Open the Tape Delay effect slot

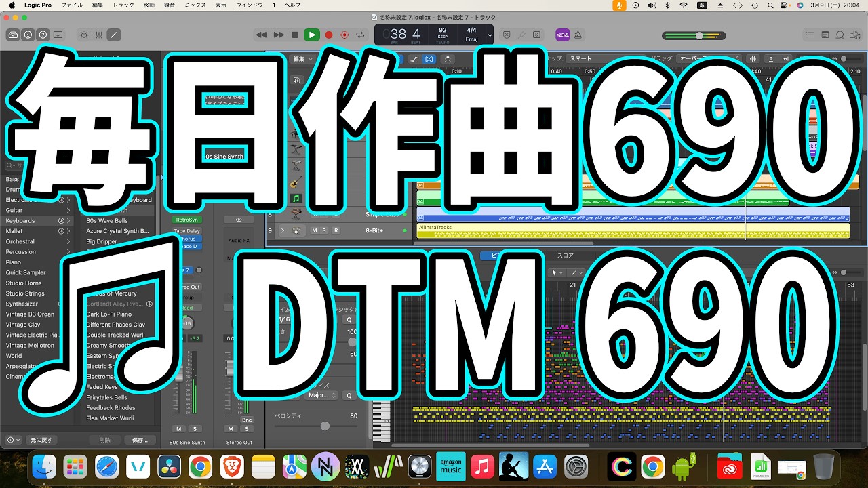pyautogui.click(x=186, y=231)
